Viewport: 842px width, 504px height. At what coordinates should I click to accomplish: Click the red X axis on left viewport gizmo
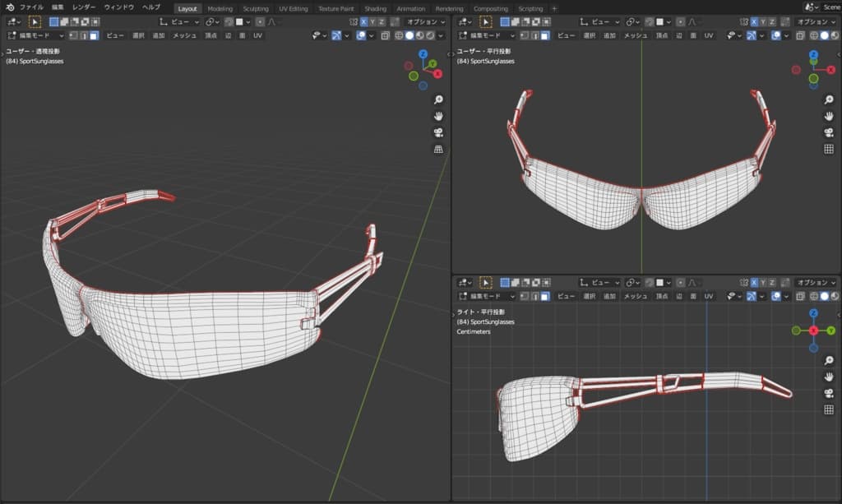point(437,74)
